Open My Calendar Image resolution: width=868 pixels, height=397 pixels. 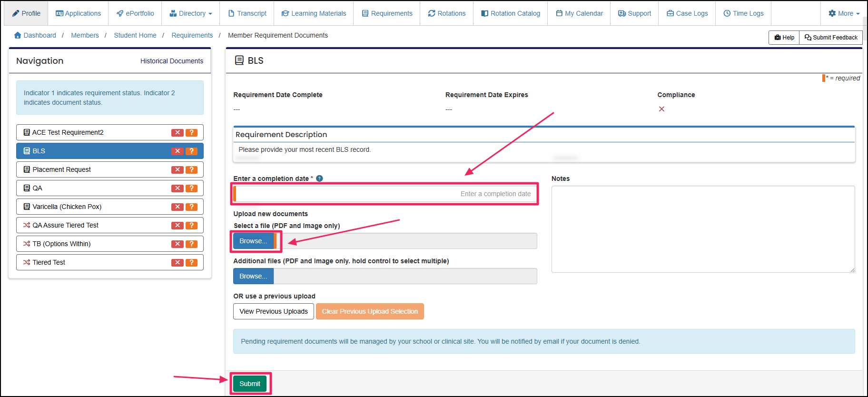(x=579, y=13)
